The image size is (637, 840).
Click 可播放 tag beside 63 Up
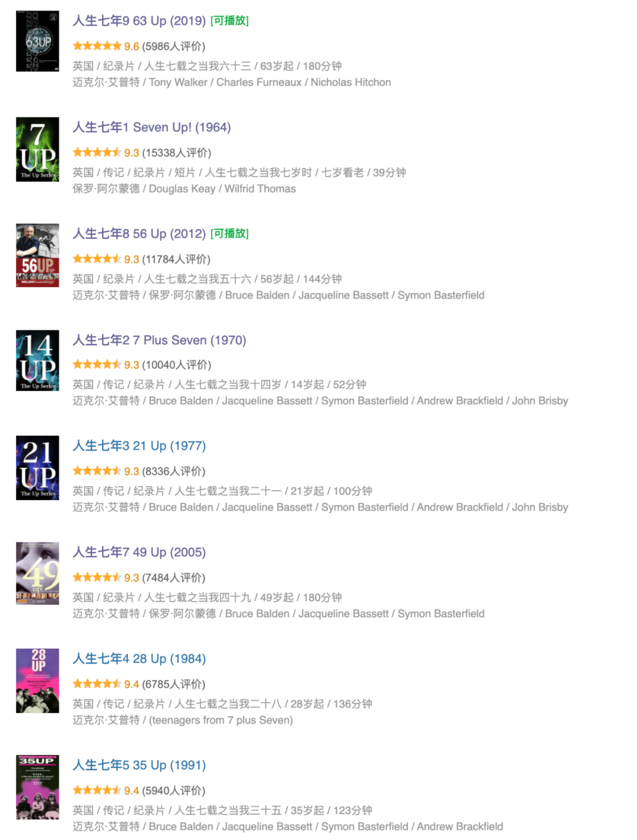coord(229,21)
